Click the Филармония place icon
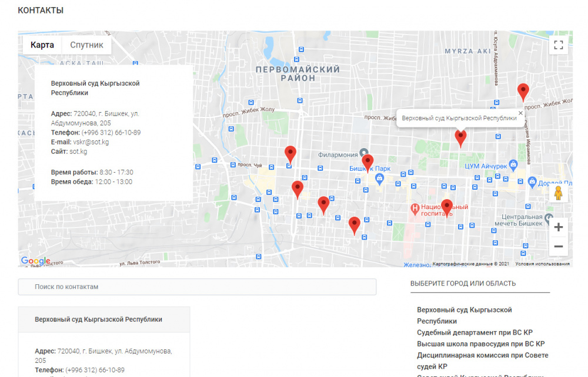Screen dimensions: 588x377 (x=365, y=153)
